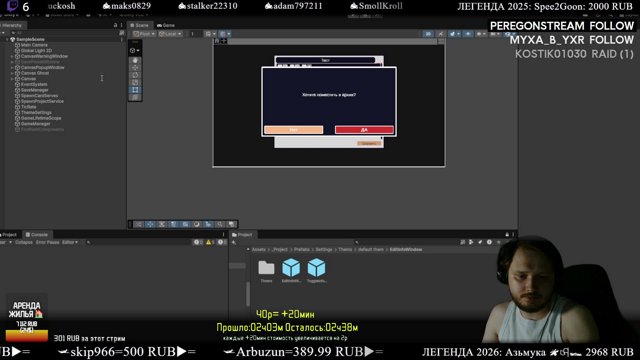Open the tool settings dropdown above scene tools

(135, 51)
